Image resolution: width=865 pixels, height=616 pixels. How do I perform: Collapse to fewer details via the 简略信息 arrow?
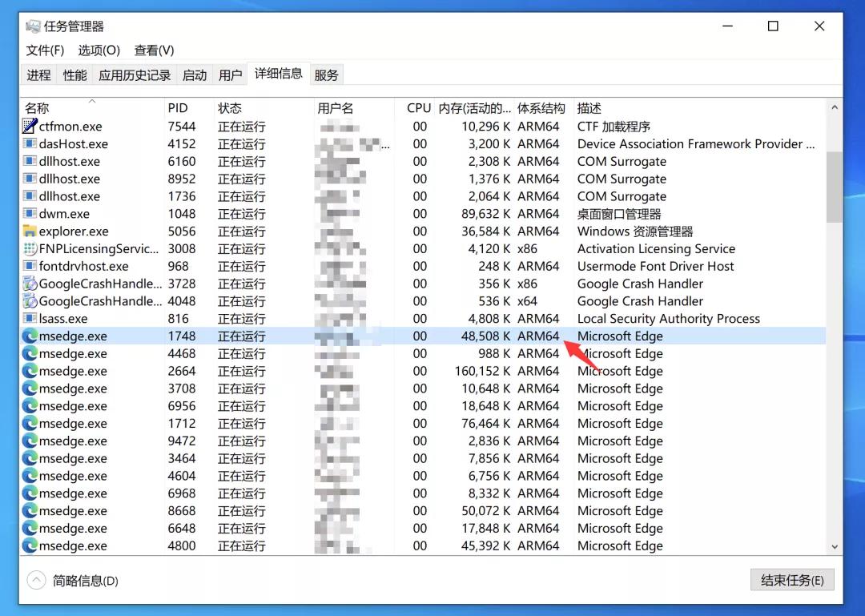pos(37,580)
